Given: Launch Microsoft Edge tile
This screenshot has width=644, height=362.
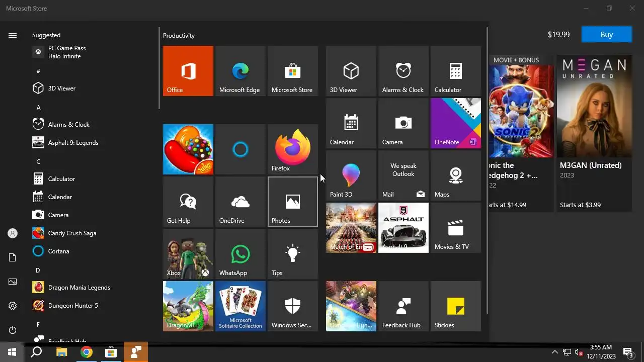Looking at the screenshot, I should 240,71.
